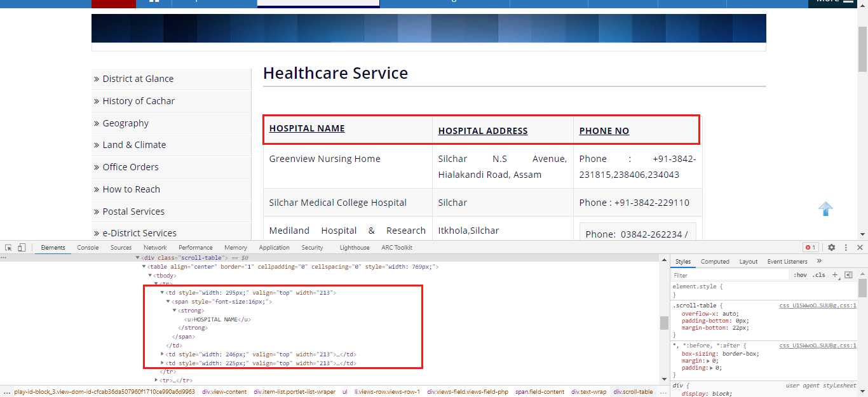This screenshot has width=868, height=397.
Task: Switch to the Layout tab
Action: (x=749, y=262)
